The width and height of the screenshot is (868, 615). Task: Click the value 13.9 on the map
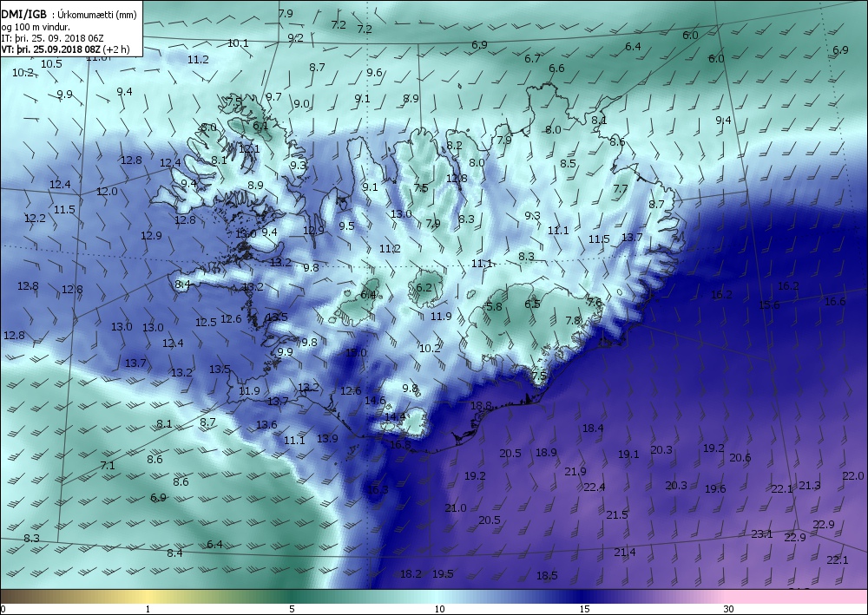coord(327,438)
